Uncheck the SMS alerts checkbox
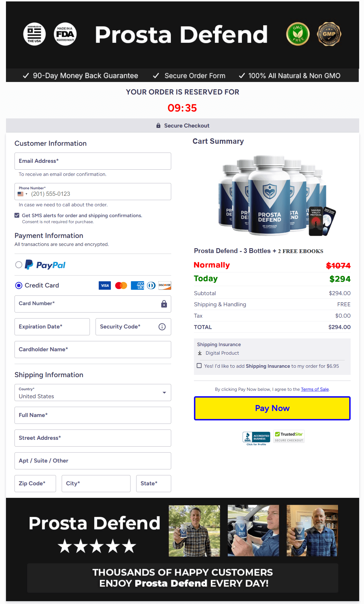Image resolution: width=364 pixels, height=604 pixels. pyautogui.click(x=17, y=215)
